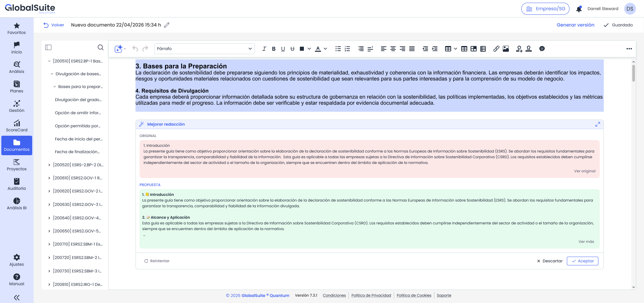Accept the proposed rewrite with Aceptar
Image resolution: width=644 pixels, height=303 pixels.
[x=583, y=261]
